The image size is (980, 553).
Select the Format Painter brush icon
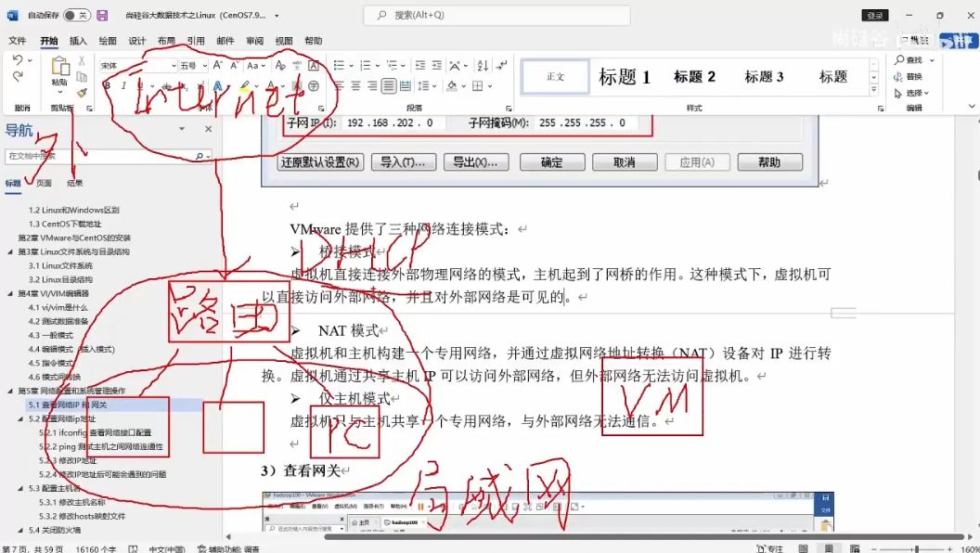click(82, 93)
